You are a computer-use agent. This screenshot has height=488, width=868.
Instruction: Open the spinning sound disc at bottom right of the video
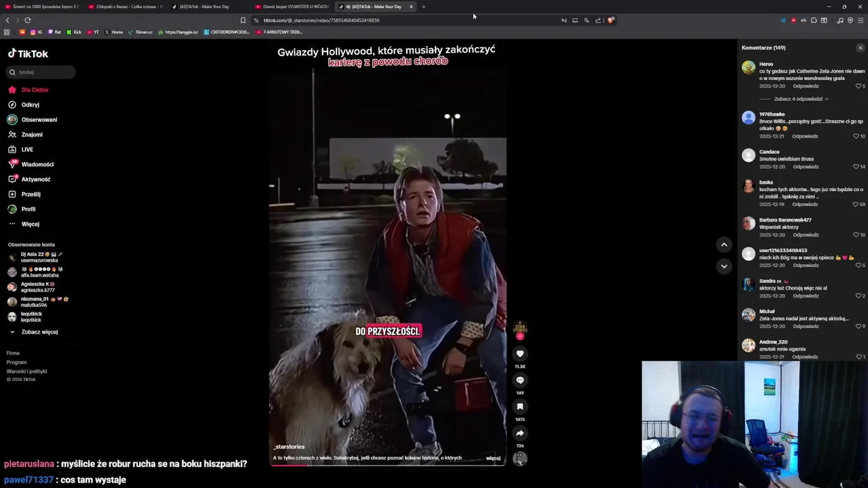520,459
